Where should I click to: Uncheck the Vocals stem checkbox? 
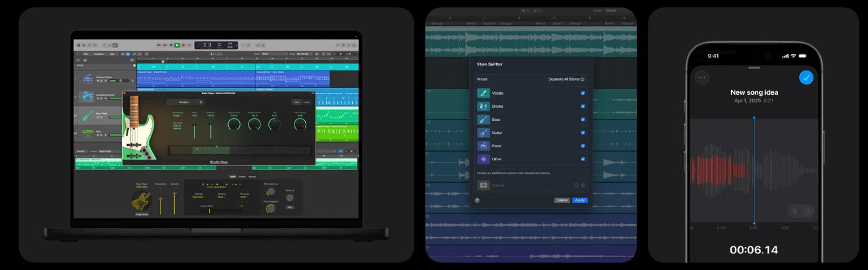(x=583, y=93)
